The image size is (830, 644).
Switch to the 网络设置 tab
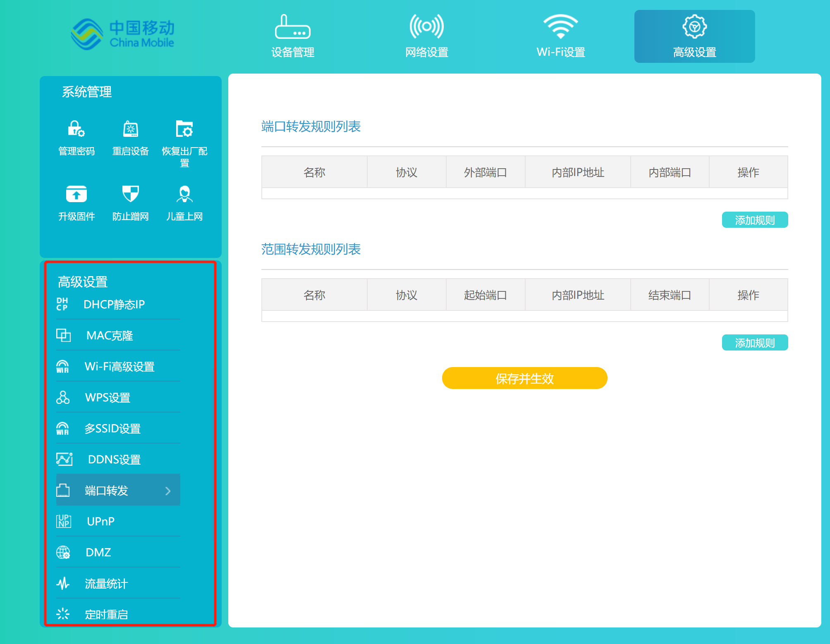[x=426, y=35]
